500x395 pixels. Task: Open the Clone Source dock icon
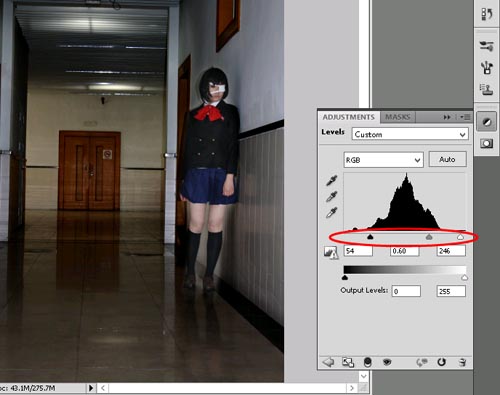(x=486, y=90)
